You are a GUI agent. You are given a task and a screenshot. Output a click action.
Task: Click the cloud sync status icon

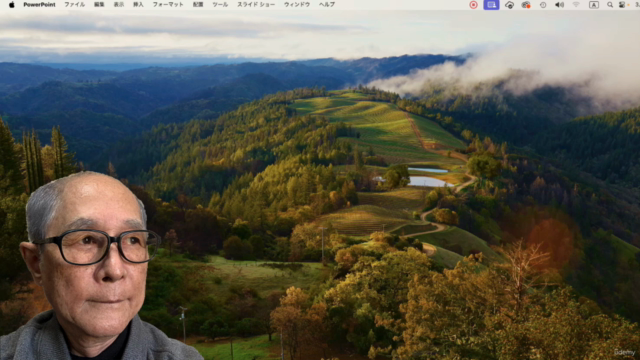(x=509, y=5)
